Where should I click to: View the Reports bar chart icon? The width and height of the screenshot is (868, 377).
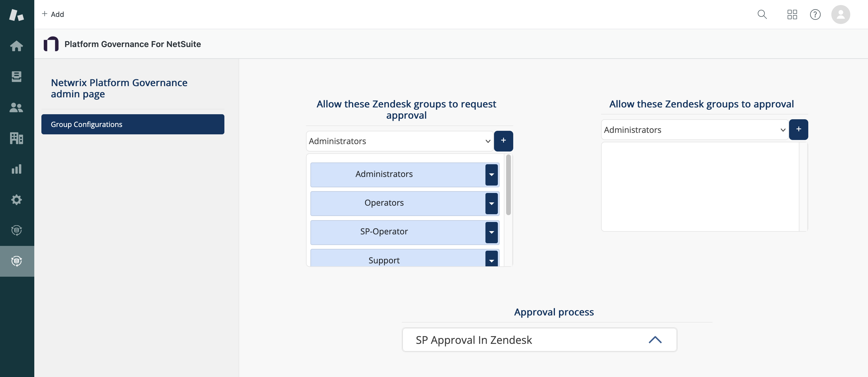point(17,169)
